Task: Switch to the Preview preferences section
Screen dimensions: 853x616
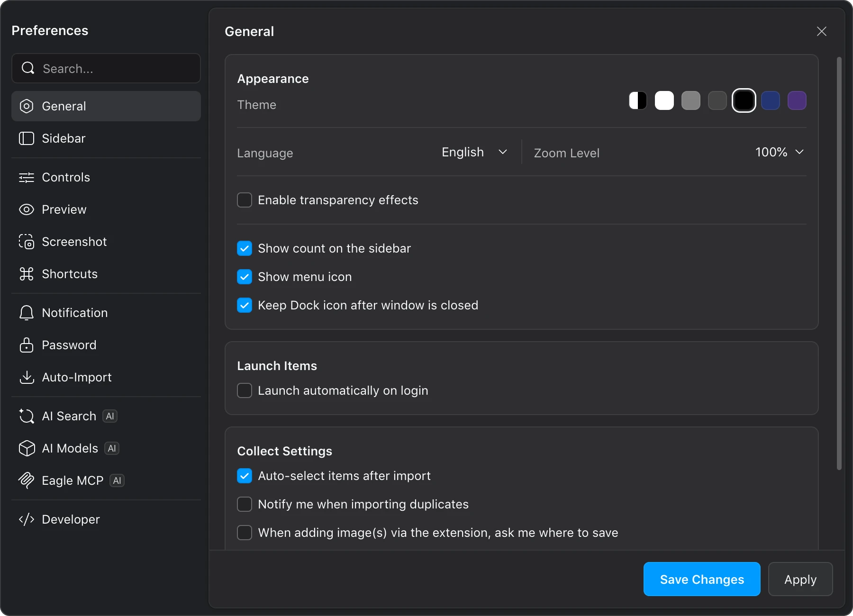Action: 64,209
